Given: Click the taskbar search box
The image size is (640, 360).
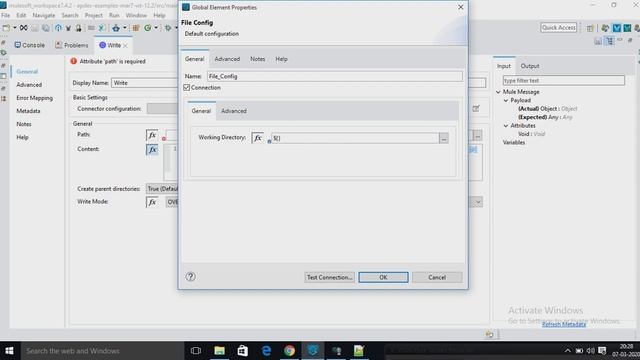Looking at the screenshot, I should (102, 351).
